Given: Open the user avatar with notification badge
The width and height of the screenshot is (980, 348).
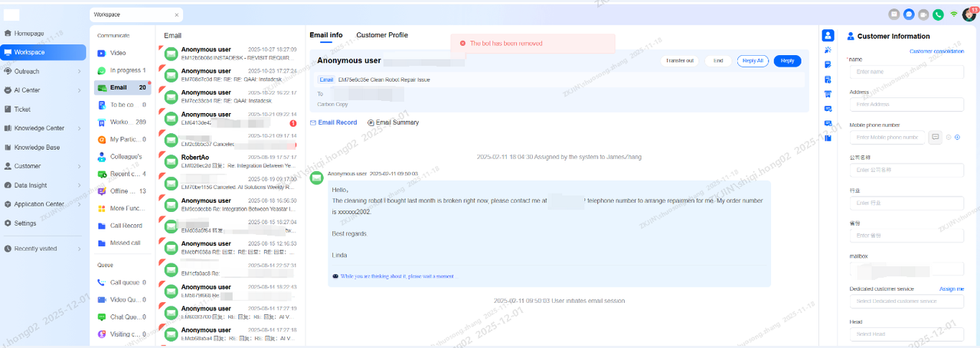Looking at the screenshot, I should coord(969,15).
